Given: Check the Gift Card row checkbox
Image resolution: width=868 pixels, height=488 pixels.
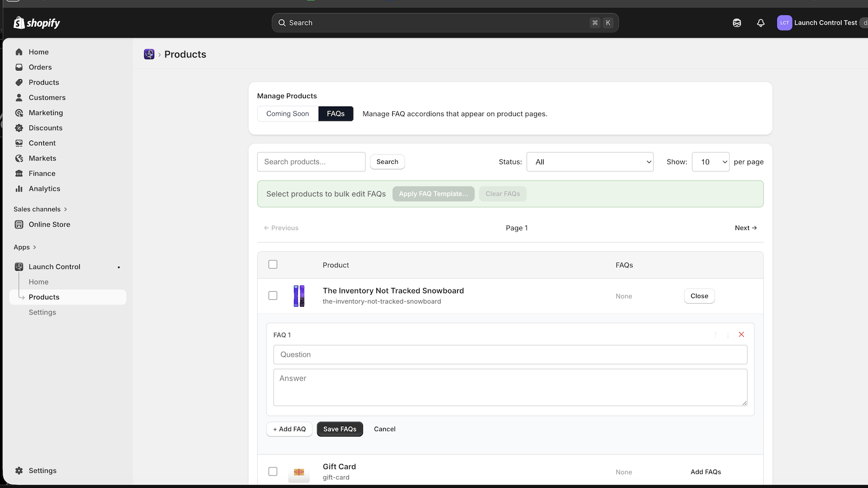Looking at the screenshot, I should pyautogui.click(x=273, y=471).
